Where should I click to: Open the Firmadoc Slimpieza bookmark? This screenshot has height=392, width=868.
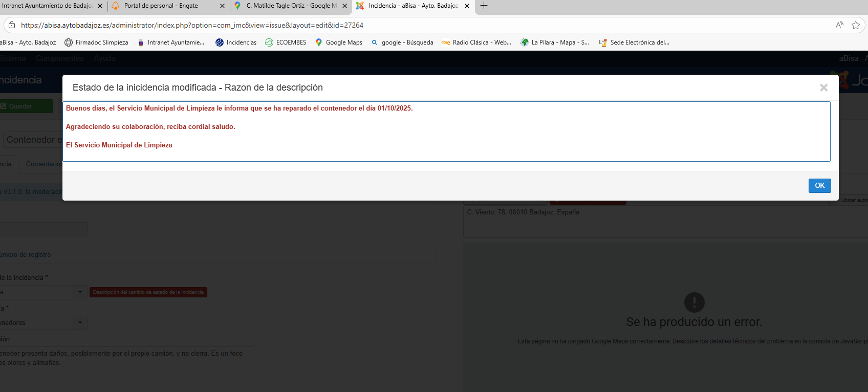tap(96, 42)
